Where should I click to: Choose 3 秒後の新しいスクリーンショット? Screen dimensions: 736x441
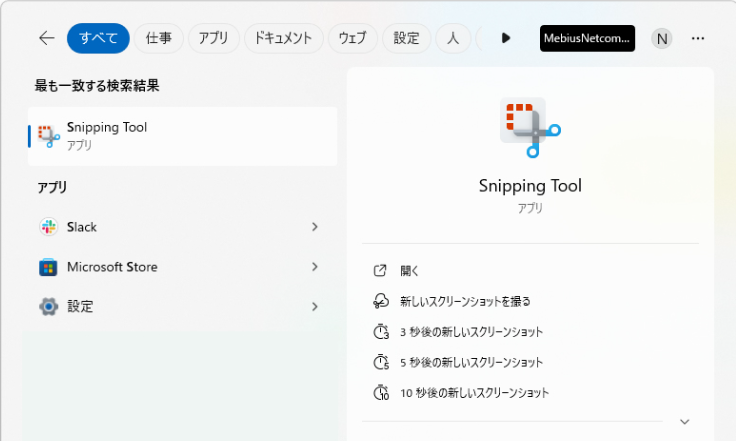tap(470, 332)
